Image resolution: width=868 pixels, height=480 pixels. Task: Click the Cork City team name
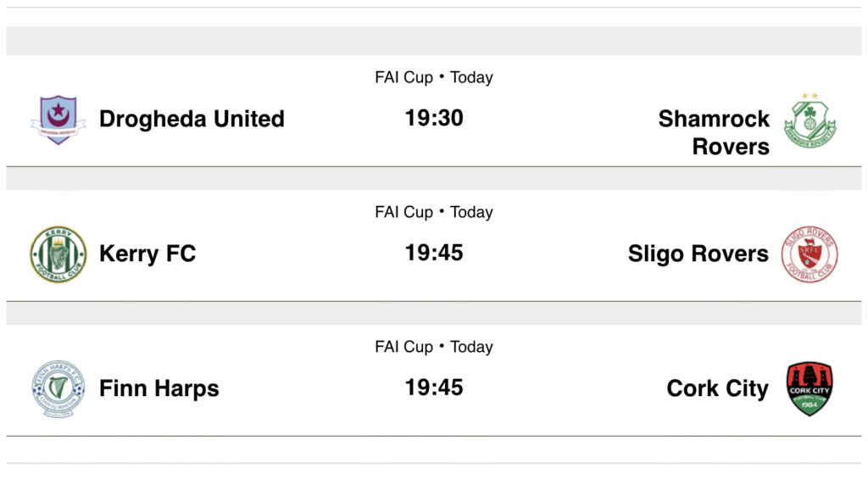click(x=717, y=388)
